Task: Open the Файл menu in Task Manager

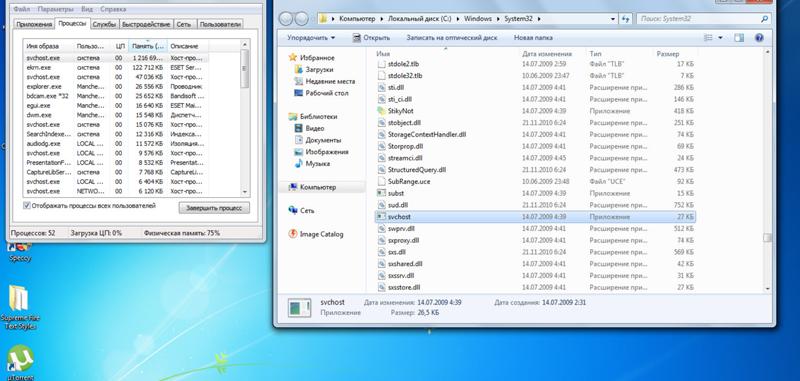Action: (x=21, y=9)
